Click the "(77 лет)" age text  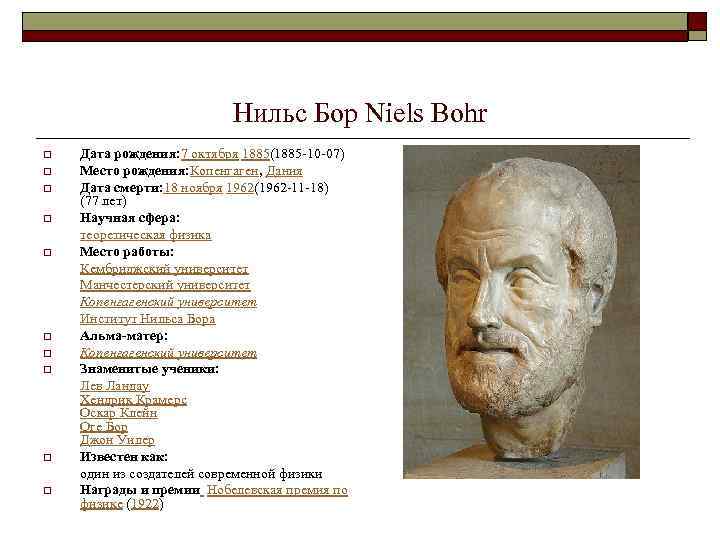coord(103,201)
